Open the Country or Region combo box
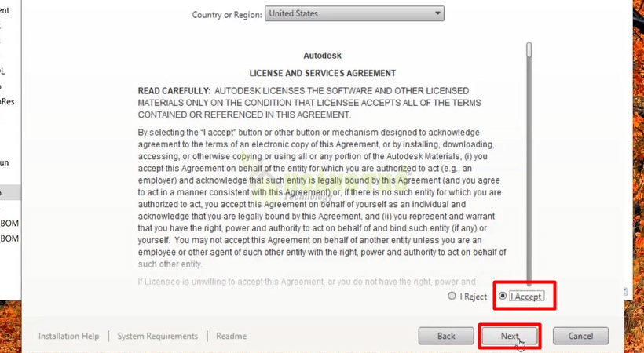This screenshot has height=353, width=644. click(x=354, y=13)
